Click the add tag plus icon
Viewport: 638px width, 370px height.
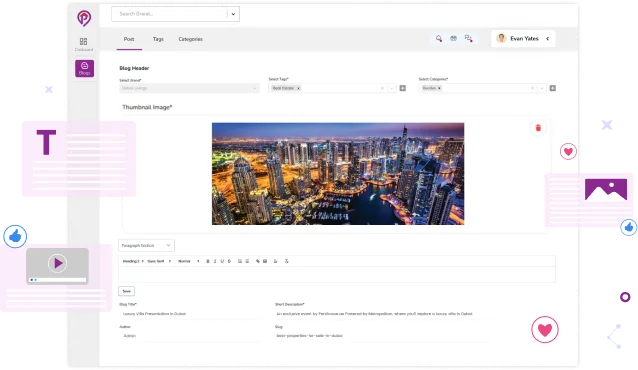point(402,88)
